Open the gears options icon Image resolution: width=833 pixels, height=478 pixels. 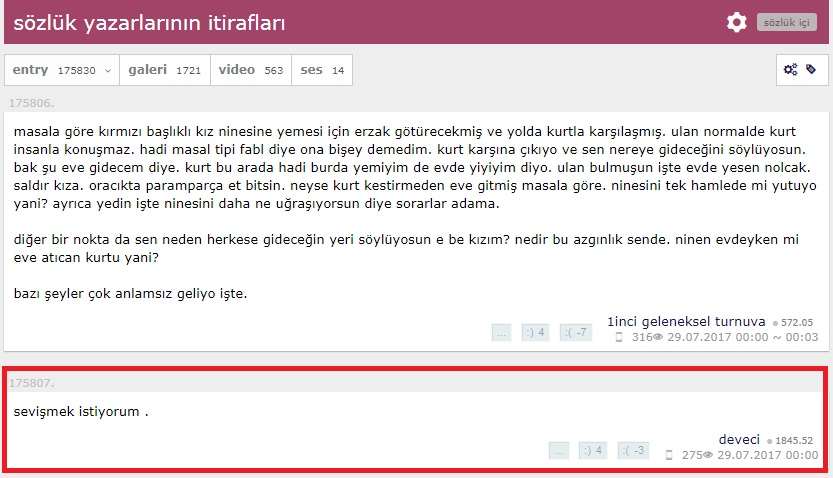coord(790,70)
